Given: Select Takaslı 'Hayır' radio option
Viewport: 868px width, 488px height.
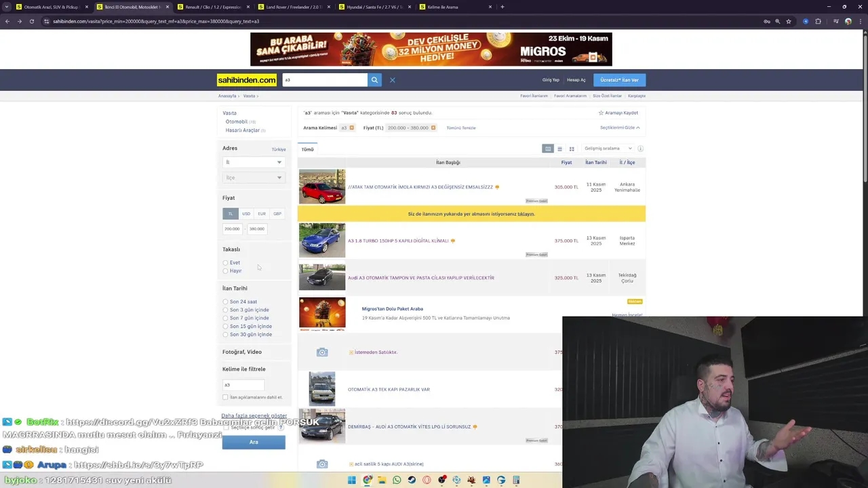Looking at the screenshot, I should 225,271.
